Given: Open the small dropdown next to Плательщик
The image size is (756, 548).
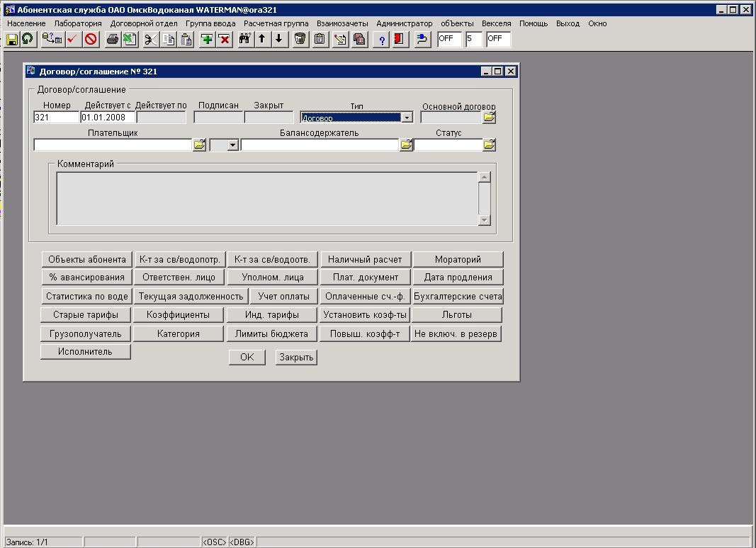Looking at the screenshot, I should pyautogui.click(x=232, y=144).
